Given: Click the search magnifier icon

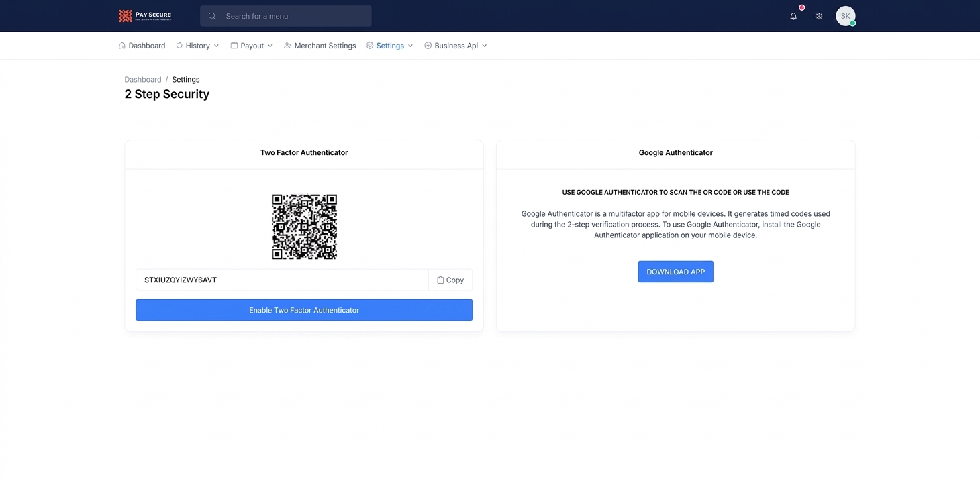Looking at the screenshot, I should pyautogui.click(x=212, y=16).
